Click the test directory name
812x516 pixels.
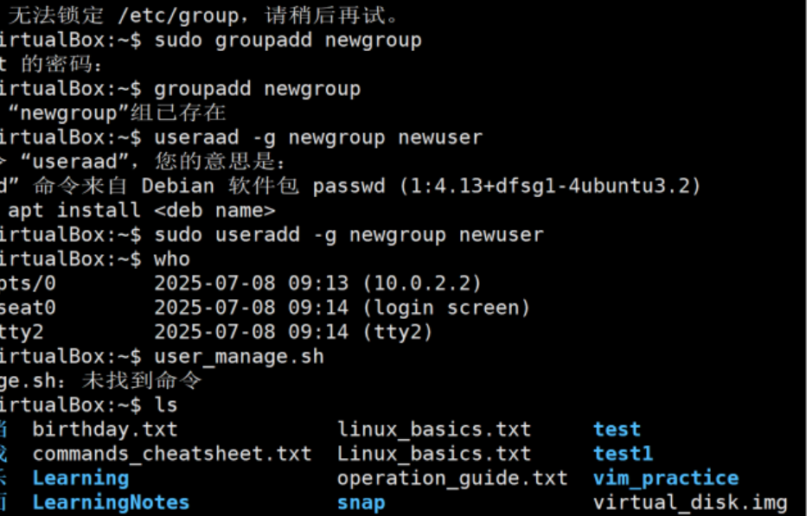(x=617, y=430)
